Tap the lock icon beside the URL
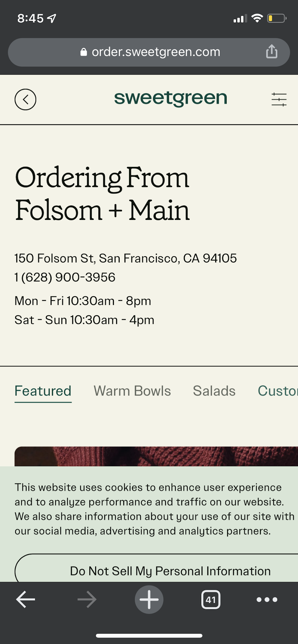The image size is (298, 644). click(84, 52)
